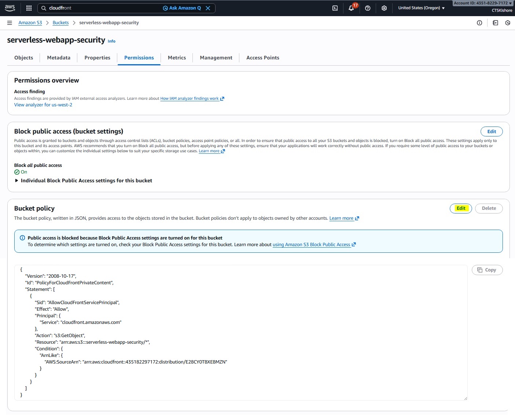The width and height of the screenshot is (515, 420).
Task: Open the United States (Oregon) region dropdown
Action: [421, 8]
